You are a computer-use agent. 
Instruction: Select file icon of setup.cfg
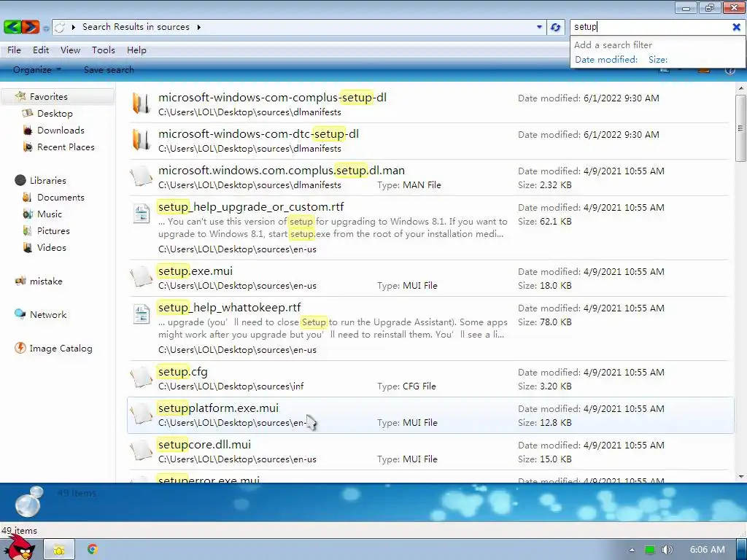142,378
